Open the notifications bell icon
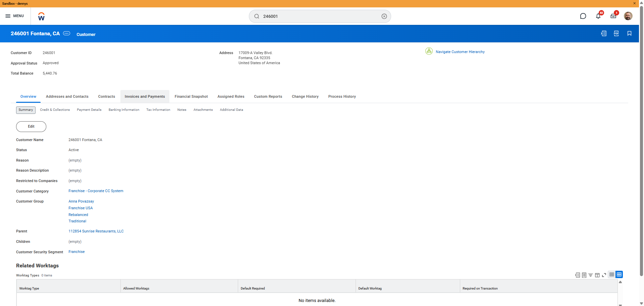The height and width of the screenshot is (306, 644). (x=598, y=16)
